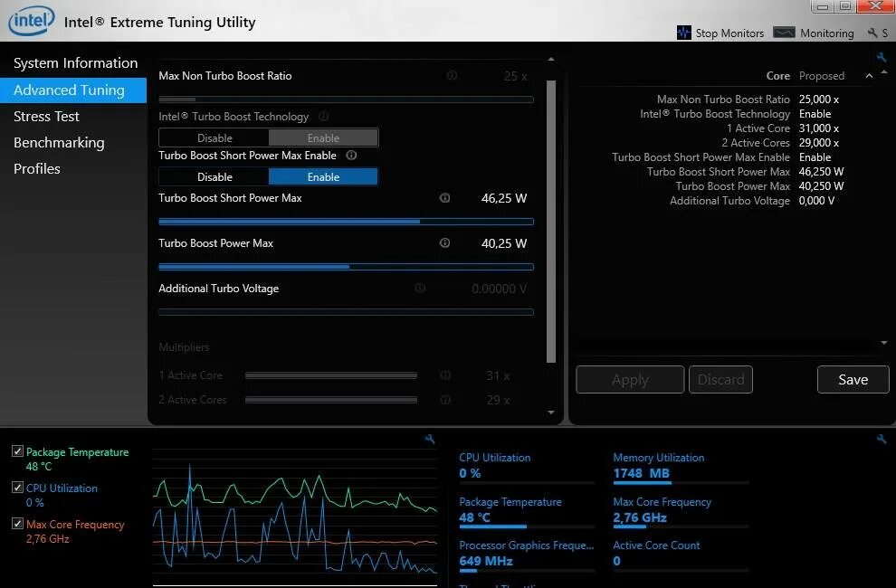Click wrench icon above proposed settings panel
Screen dimensions: 896x588
coord(882,57)
